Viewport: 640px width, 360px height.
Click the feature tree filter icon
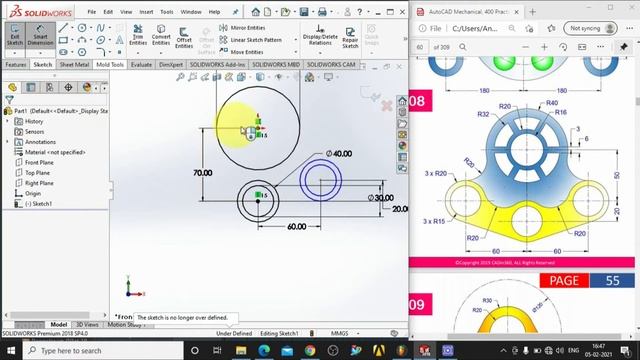(x=9, y=99)
